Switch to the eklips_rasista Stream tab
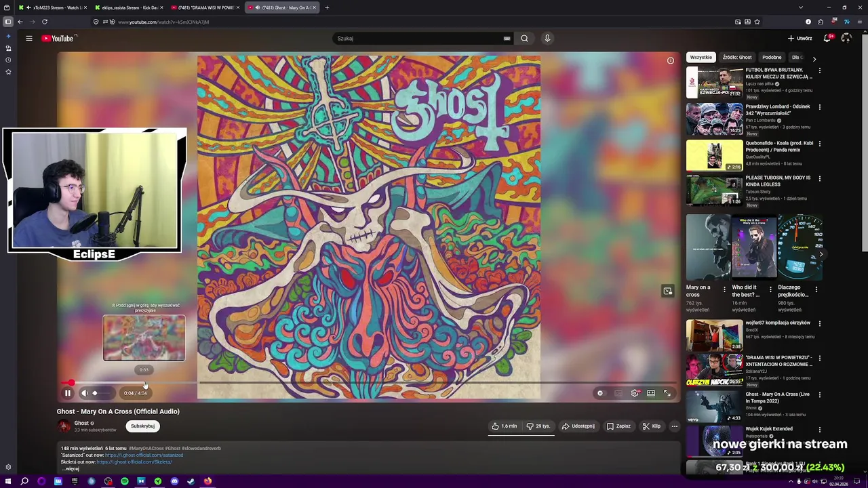This screenshot has height=488, width=868. point(127,7)
